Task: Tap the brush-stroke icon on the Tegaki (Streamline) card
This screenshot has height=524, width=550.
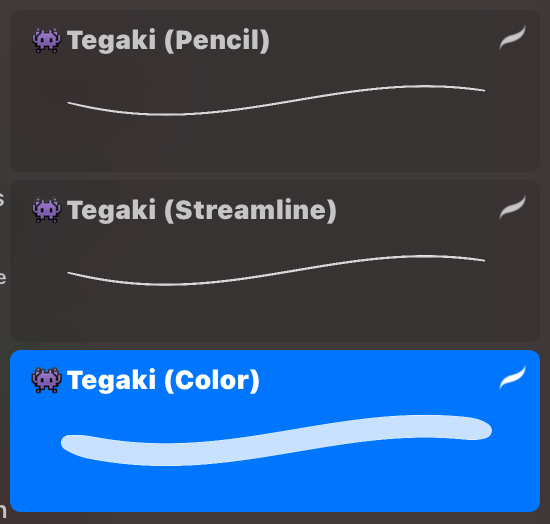Action: click(x=512, y=207)
